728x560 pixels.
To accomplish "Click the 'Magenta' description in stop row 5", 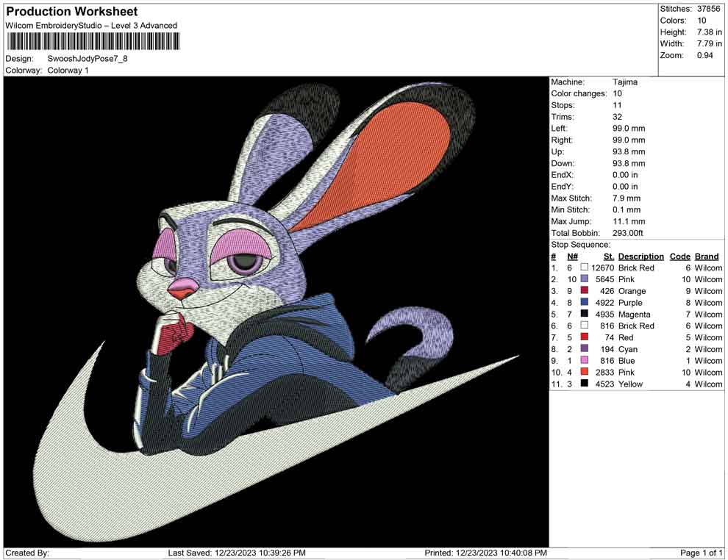I will click(634, 314).
